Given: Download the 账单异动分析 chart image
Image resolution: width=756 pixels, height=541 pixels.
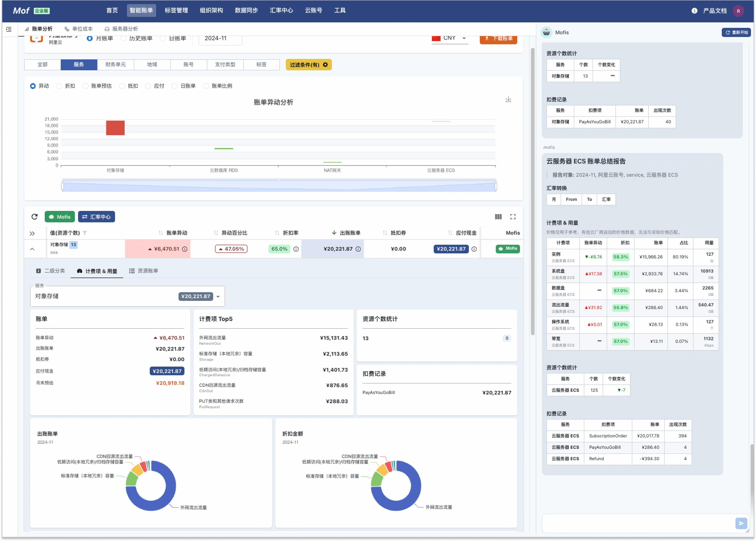Looking at the screenshot, I should 508,100.
